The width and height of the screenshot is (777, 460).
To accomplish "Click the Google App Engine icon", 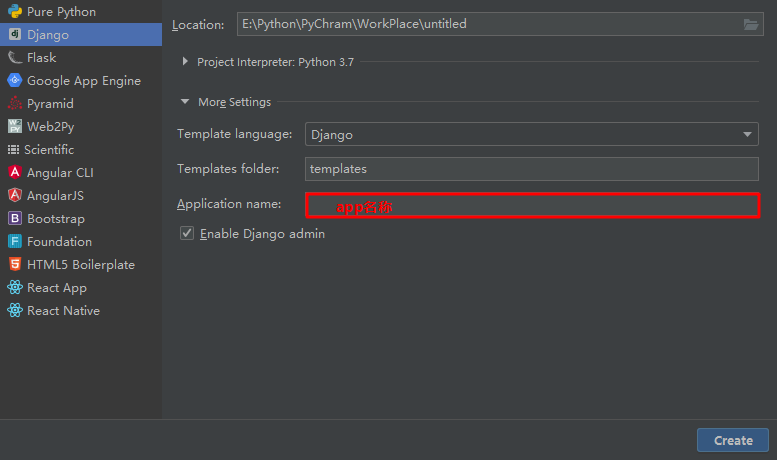I will pos(15,80).
